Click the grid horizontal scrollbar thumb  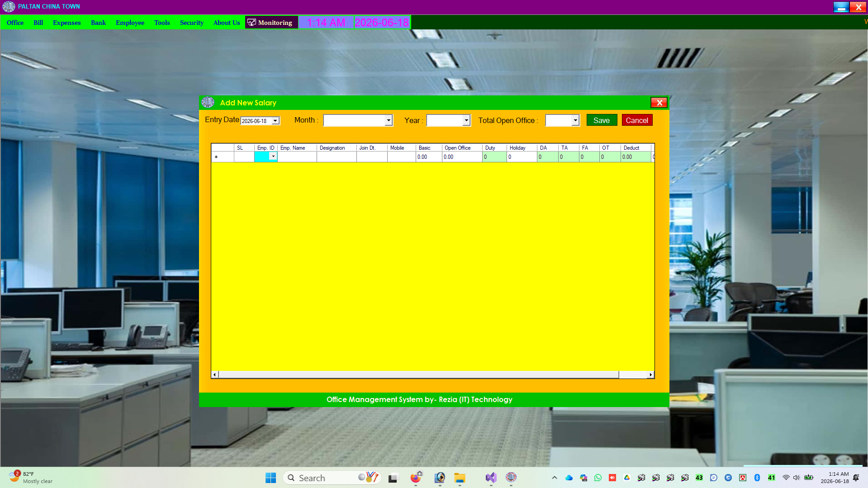[419, 374]
